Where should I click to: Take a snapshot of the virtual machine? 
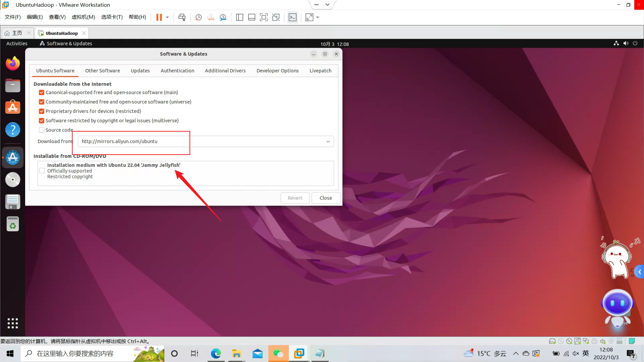click(199, 17)
